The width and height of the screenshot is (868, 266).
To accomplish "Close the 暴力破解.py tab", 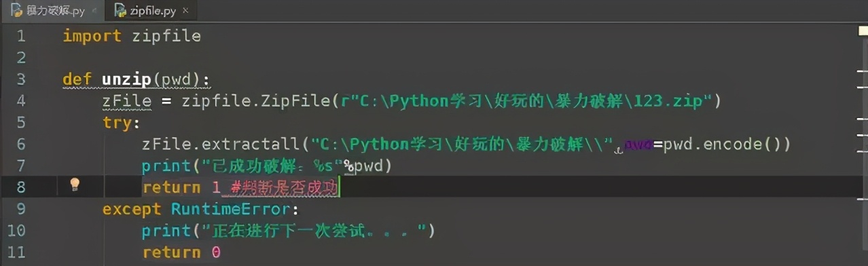I will coord(94,11).
